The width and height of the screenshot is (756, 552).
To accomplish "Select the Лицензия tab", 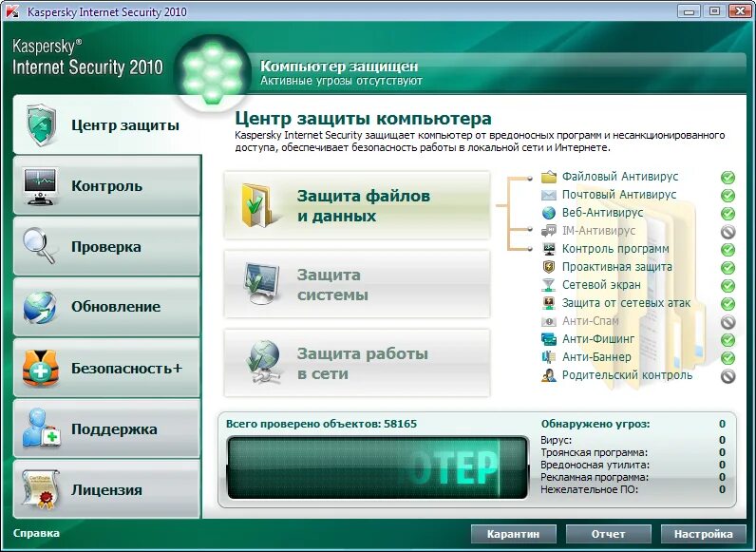I will coord(107,489).
